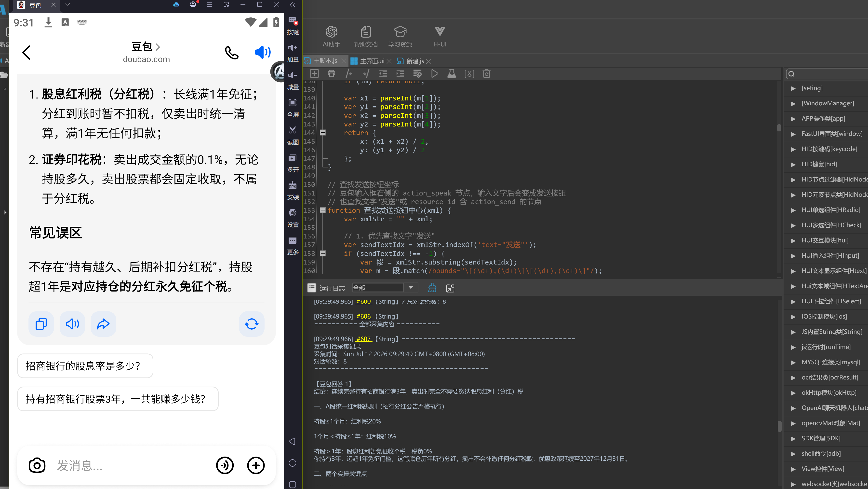Viewport: 868px width, 489px height.
Task: Copy the 豆包 answer using the copy icon
Action: pos(41,324)
